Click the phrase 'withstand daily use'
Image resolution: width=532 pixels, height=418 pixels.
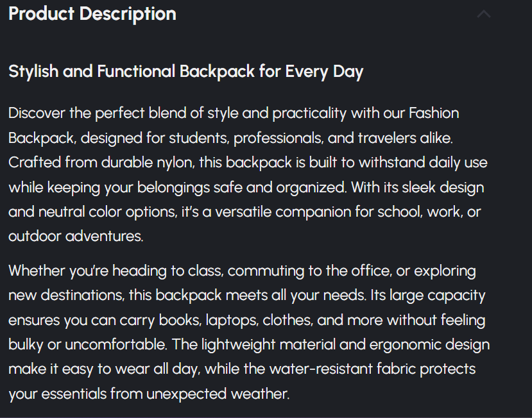click(423, 163)
